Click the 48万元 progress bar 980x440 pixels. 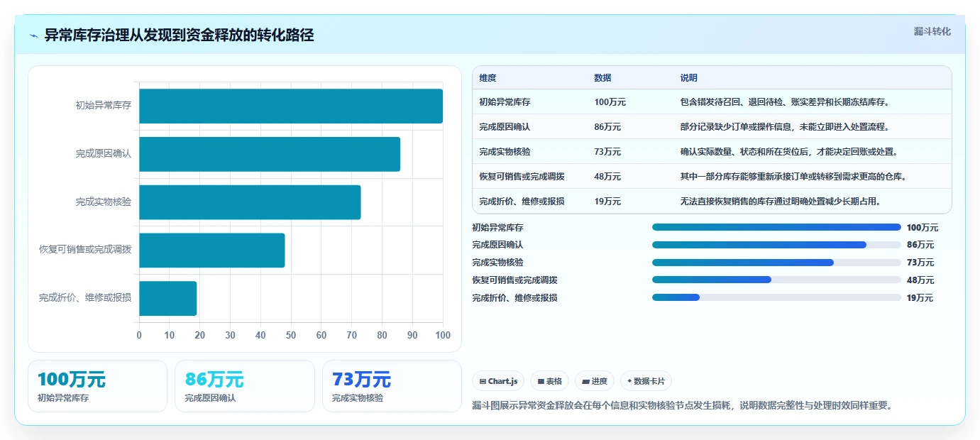point(776,280)
